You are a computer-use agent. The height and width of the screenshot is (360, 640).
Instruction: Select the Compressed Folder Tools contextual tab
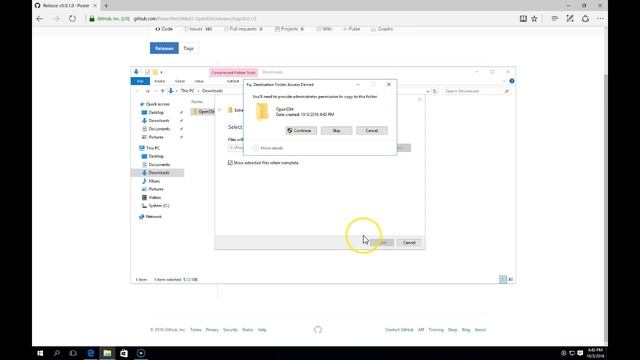(x=233, y=72)
